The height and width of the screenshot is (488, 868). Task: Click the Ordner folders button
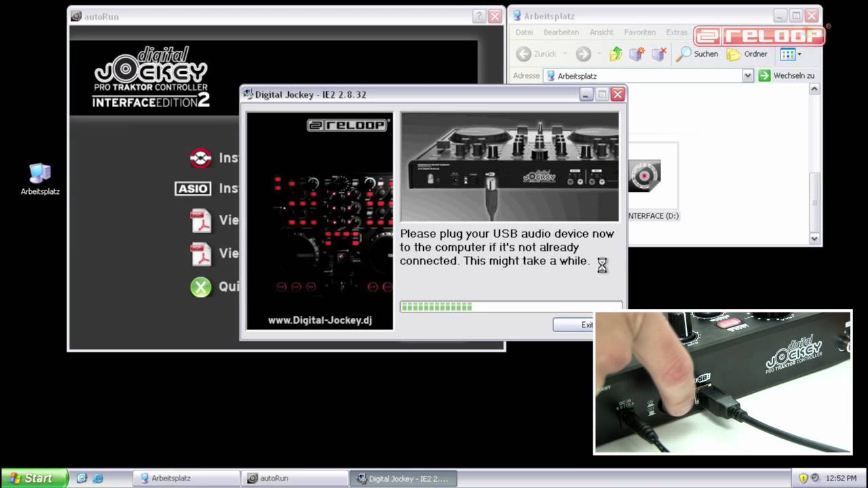point(747,54)
